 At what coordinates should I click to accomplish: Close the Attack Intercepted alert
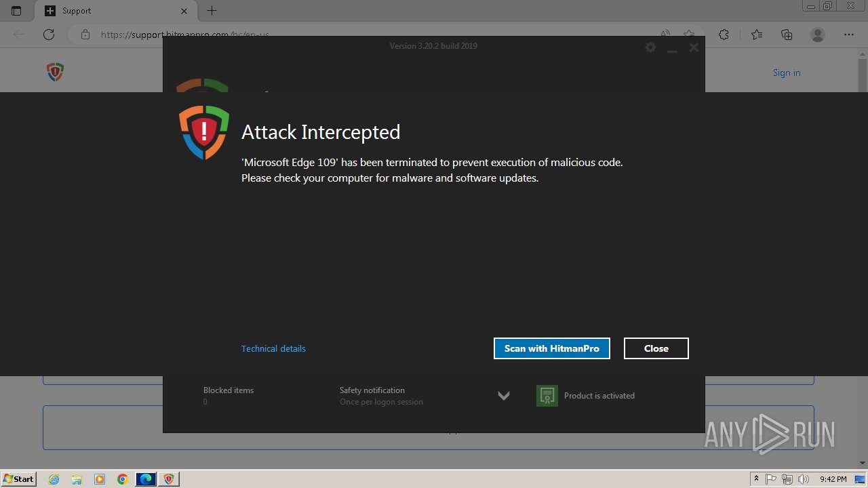pos(656,348)
